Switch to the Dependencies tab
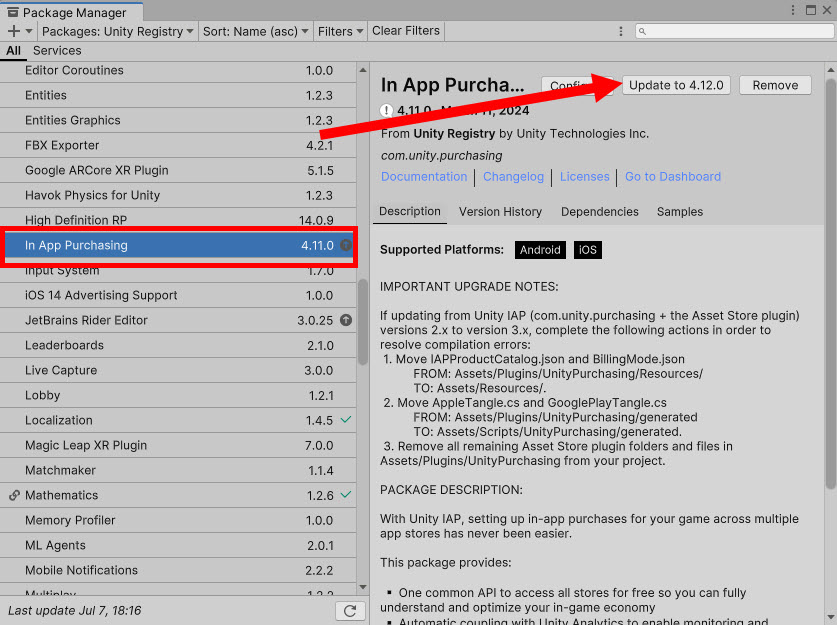 tap(599, 212)
